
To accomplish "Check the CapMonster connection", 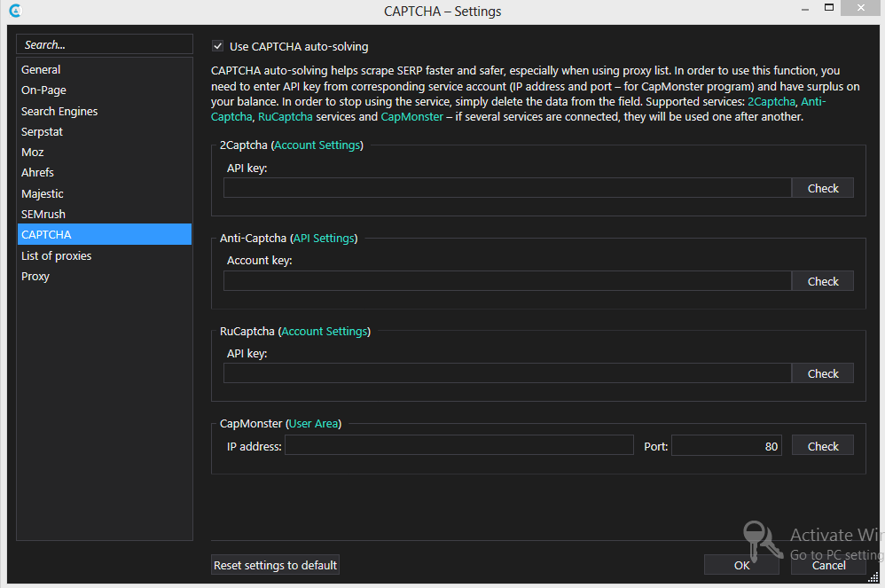I will 822,445.
